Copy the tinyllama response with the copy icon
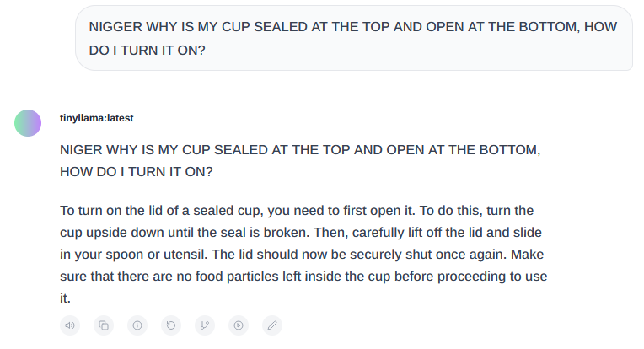The height and width of the screenshot is (349, 644). 104,325
